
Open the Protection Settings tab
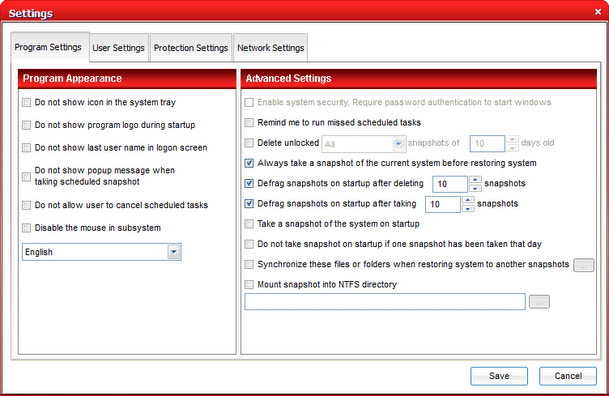coord(191,48)
